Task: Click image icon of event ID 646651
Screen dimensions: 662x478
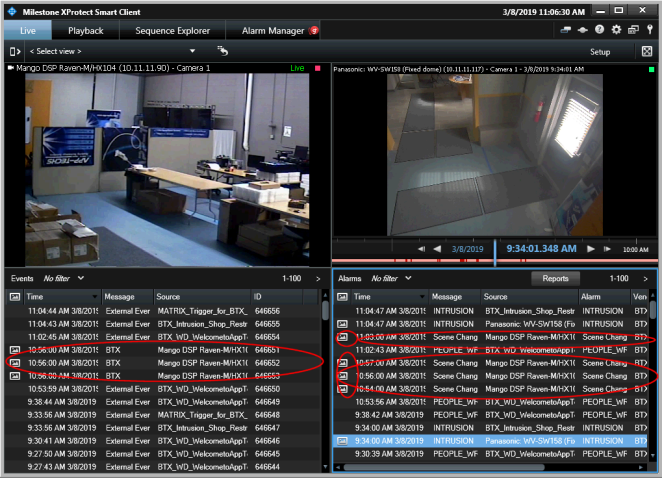Action: (x=15, y=350)
